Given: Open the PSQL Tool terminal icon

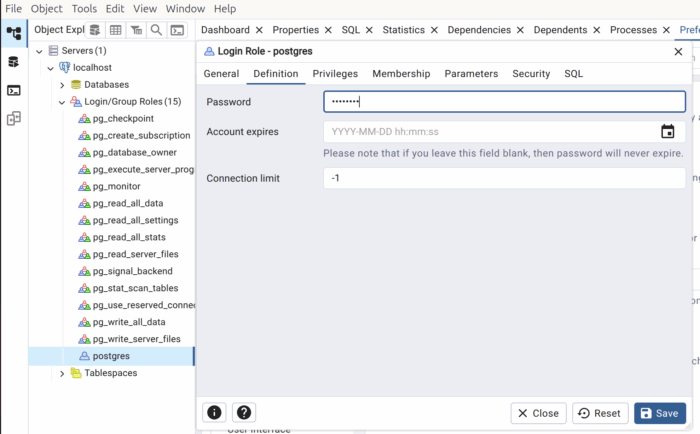Looking at the screenshot, I should (177, 30).
